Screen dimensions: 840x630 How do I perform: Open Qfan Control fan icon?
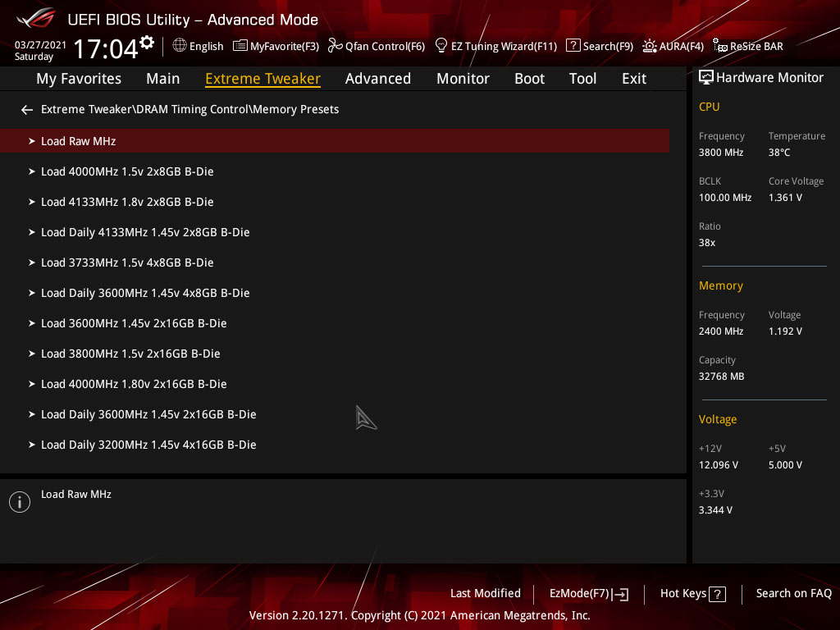pyautogui.click(x=335, y=46)
